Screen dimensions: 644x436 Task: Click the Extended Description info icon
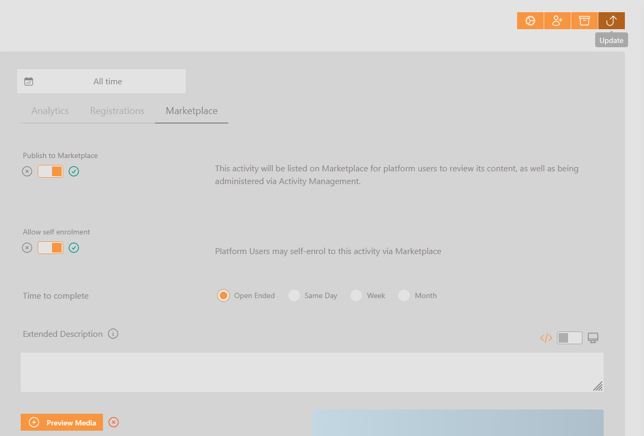(x=113, y=334)
